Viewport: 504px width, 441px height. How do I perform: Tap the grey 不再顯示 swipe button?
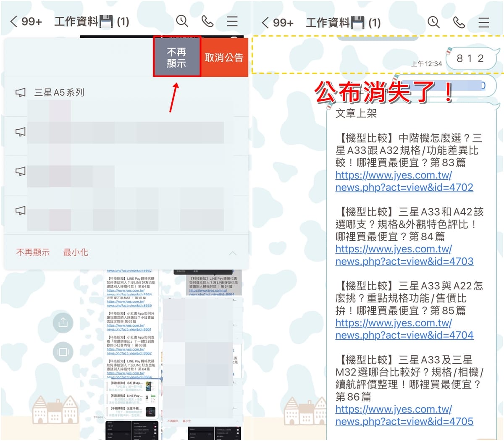point(177,57)
